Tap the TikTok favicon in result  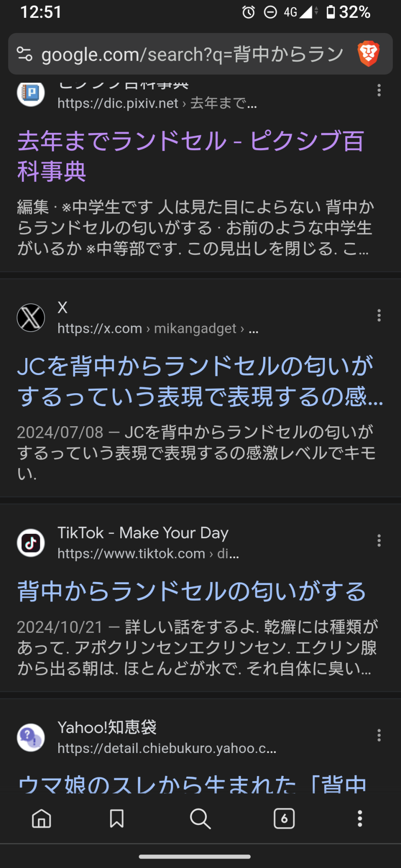pos(31,542)
